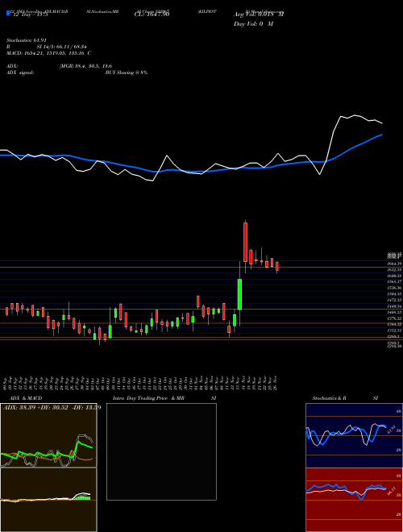
Task: Click the white indicator line peak
Action: point(355,115)
